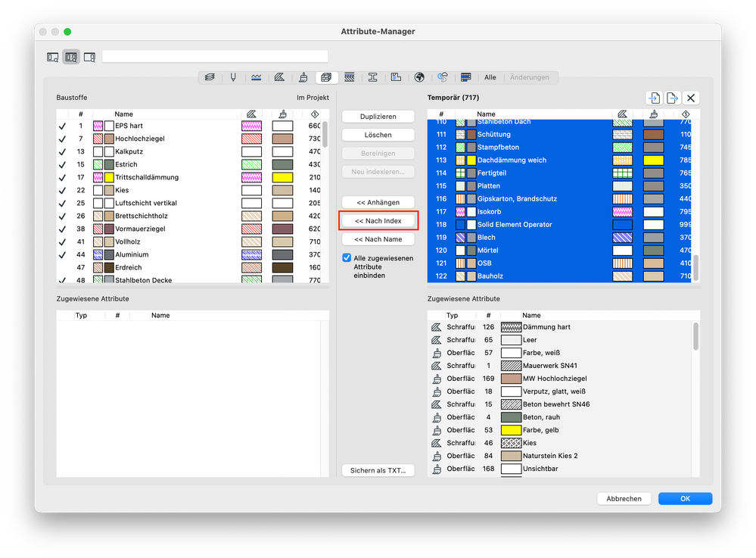
Task: Open the Surfaces paintbrush attribute tab
Action: (x=303, y=77)
